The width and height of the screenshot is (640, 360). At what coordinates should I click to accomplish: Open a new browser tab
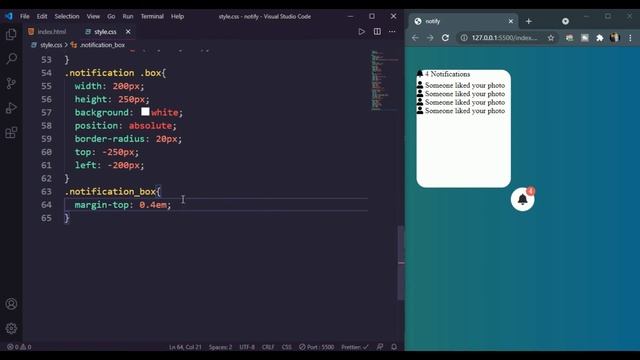click(529, 21)
